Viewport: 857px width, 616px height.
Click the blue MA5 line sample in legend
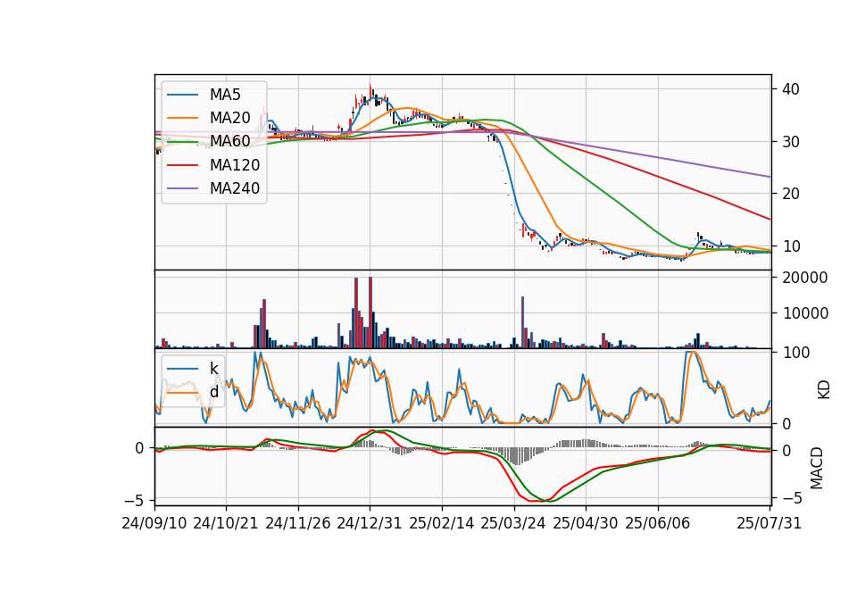(x=182, y=95)
